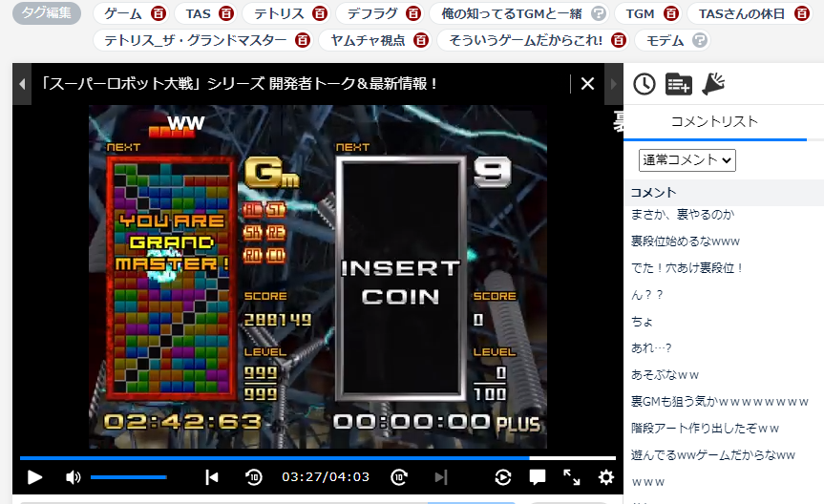Screen dimensions: 824x504
Task: Open dictionary icon beside TAS tag
Action: tap(226, 13)
